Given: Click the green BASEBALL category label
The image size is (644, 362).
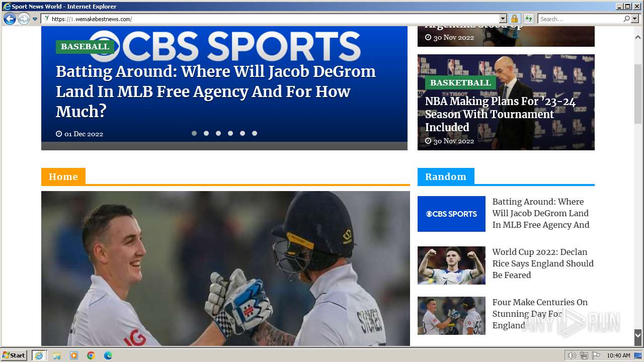Looking at the screenshot, I should tap(85, 47).
